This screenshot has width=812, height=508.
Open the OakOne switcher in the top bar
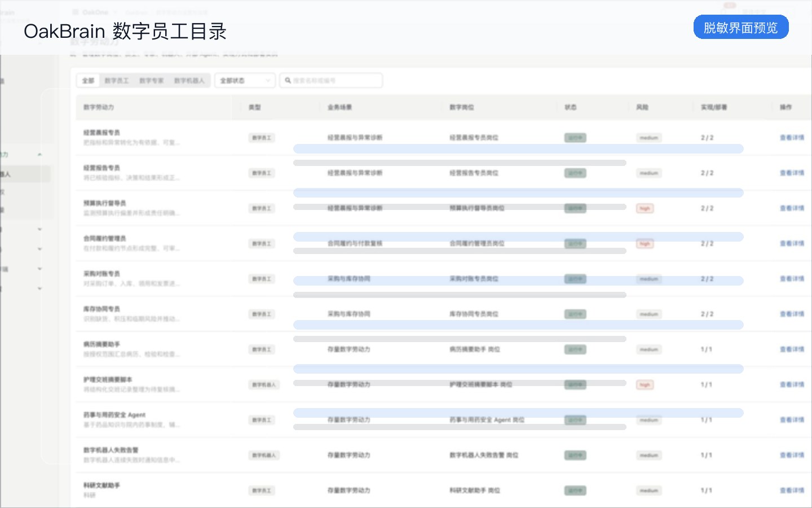(x=95, y=12)
